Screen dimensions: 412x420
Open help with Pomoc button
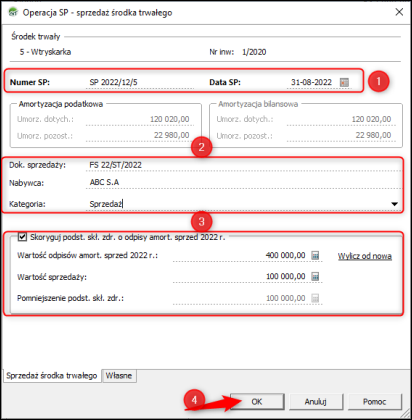(x=375, y=402)
